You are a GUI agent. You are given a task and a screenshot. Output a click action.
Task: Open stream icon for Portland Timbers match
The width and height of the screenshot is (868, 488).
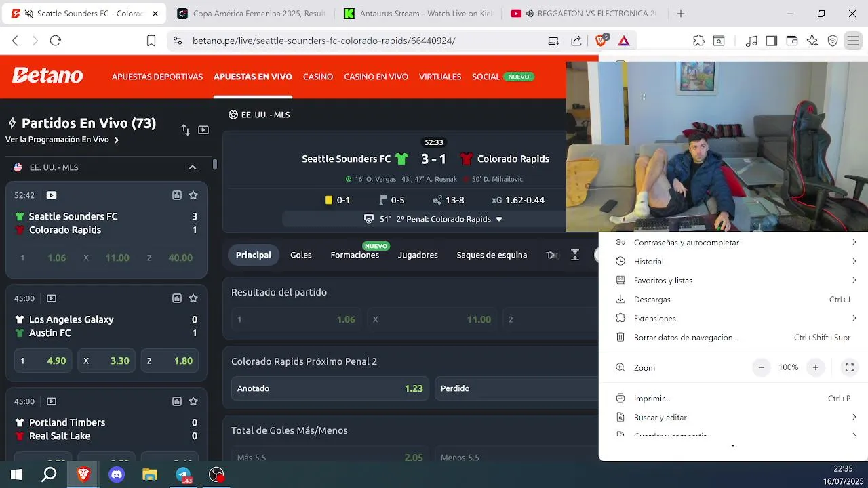tap(52, 401)
